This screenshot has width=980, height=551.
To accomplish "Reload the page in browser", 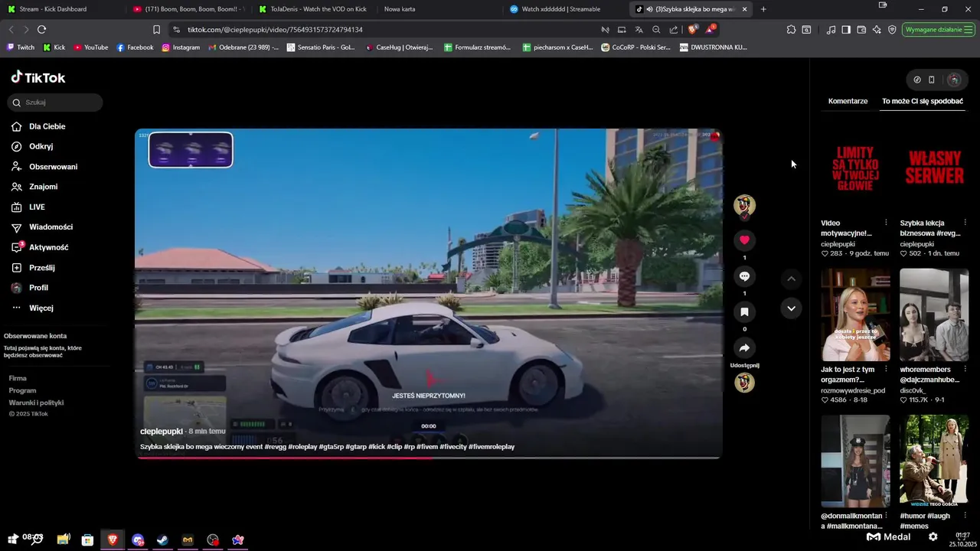I will coord(42,29).
